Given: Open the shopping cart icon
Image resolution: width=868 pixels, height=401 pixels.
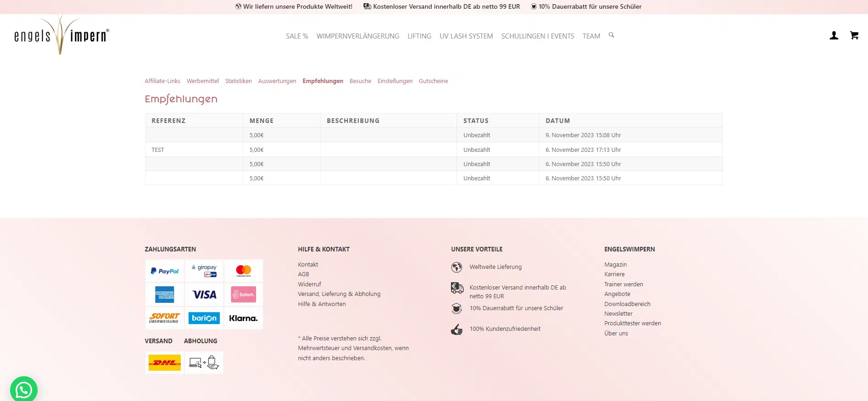Looking at the screenshot, I should (854, 36).
